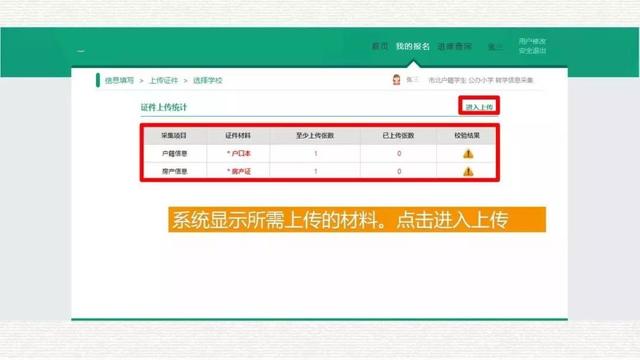Go to 上传证件 breadcrumb step
The width and height of the screenshot is (640, 360).
tap(163, 80)
